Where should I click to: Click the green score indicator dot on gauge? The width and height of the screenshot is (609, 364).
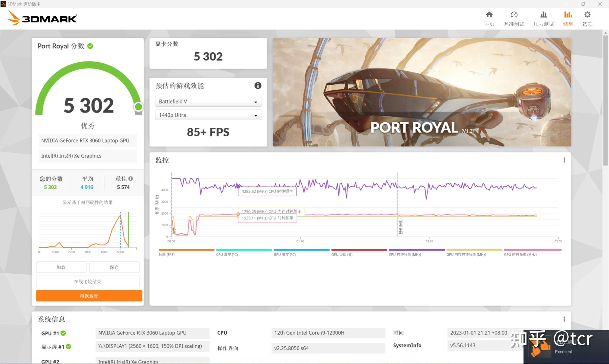pos(138,107)
